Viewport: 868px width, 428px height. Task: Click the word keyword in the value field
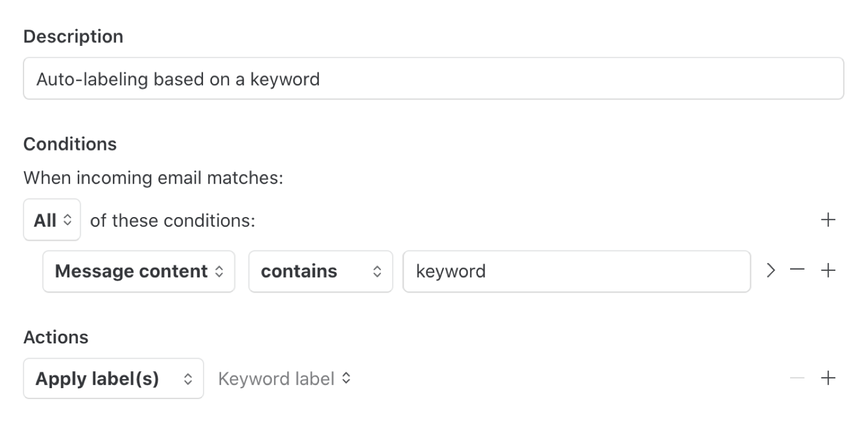coord(449,271)
